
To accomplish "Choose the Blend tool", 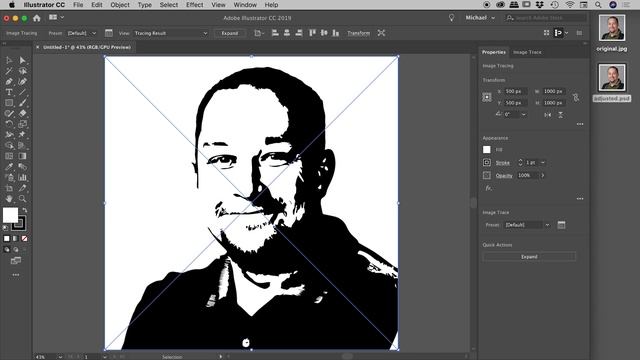I will tap(22, 167).
